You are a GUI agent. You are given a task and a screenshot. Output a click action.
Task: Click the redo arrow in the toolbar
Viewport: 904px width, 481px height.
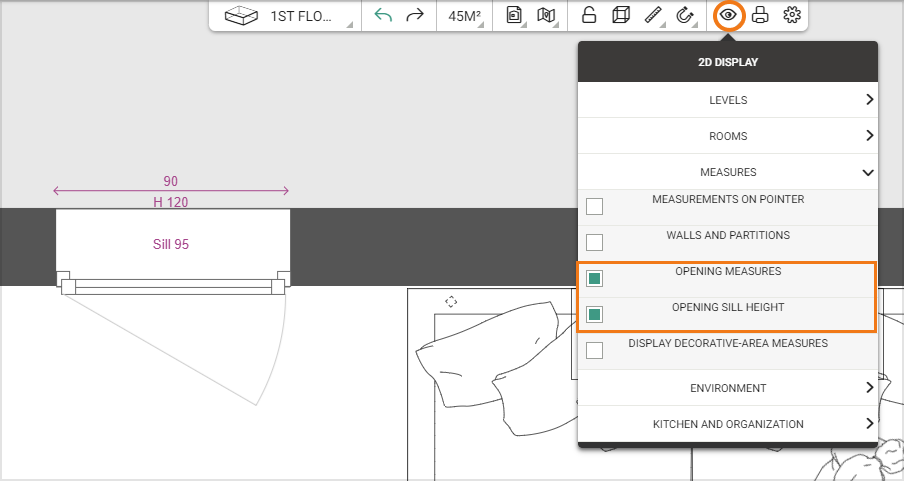415,16
